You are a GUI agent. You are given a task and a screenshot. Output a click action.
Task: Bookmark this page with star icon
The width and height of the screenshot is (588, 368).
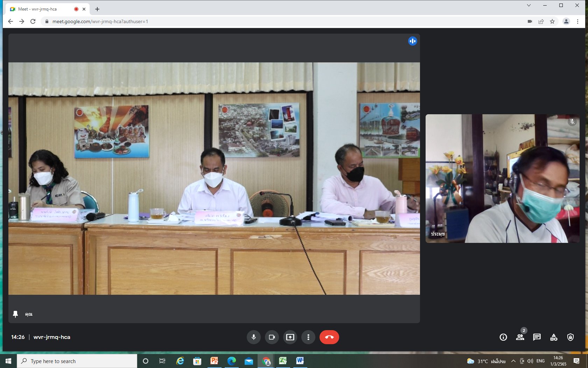pyautogui.click(x=552, y=21)
